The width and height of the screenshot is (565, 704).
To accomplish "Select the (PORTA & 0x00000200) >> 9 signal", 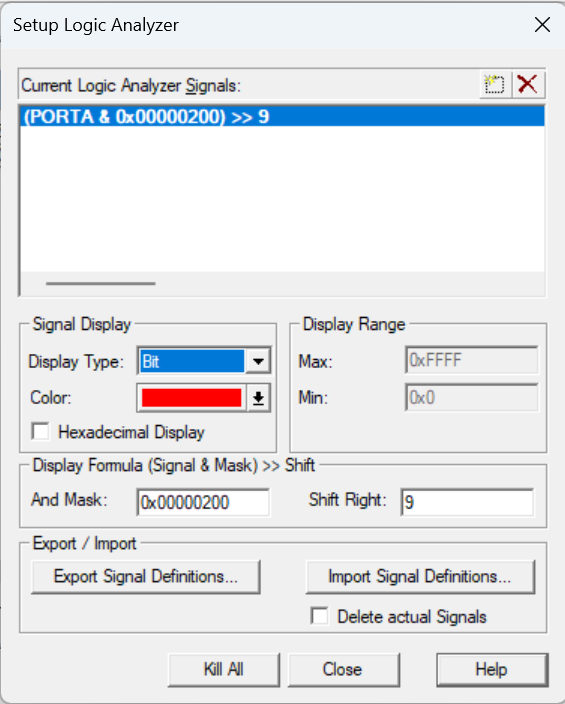I will (282, 117).
